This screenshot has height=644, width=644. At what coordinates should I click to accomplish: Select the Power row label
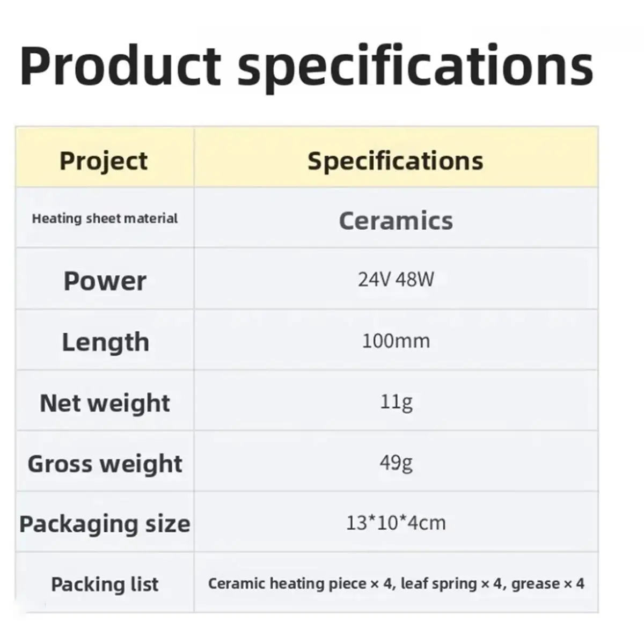coord(105,281)
